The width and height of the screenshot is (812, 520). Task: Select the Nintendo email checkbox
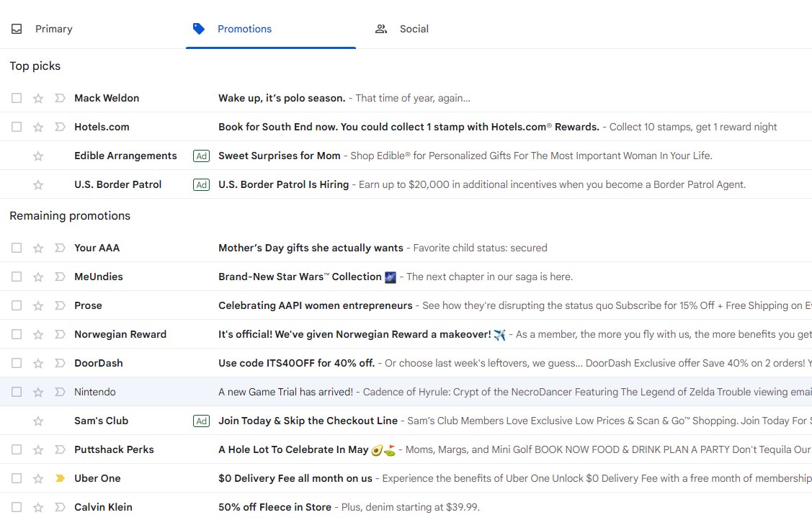pos(17,392)
